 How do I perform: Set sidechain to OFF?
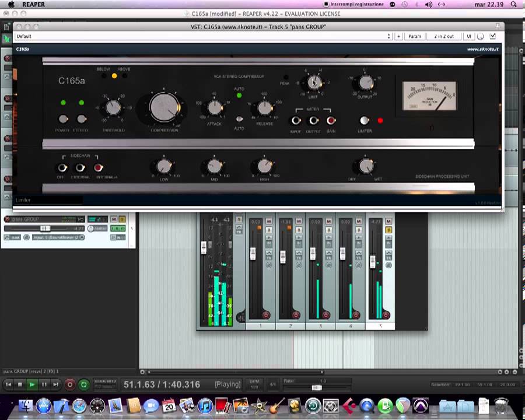(x=62, y=167)
